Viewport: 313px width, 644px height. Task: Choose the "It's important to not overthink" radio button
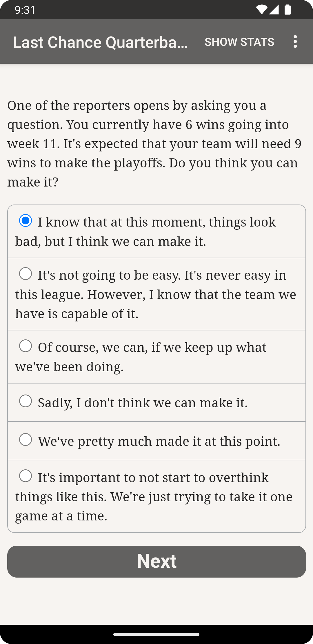coord(26,476)
